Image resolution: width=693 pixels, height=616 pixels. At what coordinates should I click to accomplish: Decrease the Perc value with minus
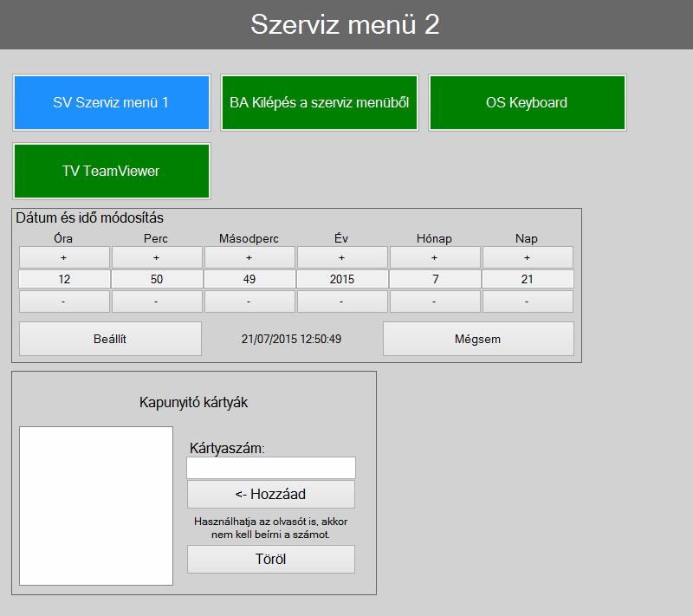(157, 302)
